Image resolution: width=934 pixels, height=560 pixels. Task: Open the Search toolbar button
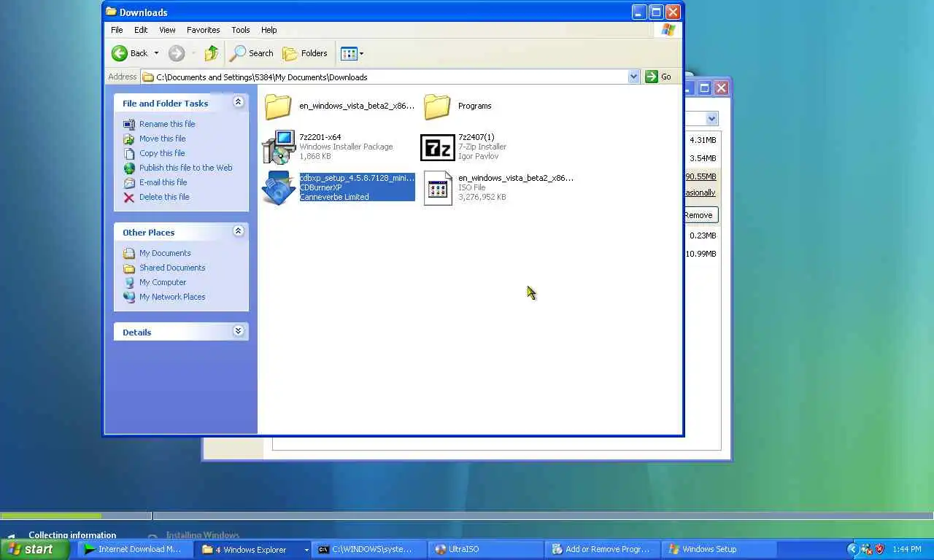252,53
